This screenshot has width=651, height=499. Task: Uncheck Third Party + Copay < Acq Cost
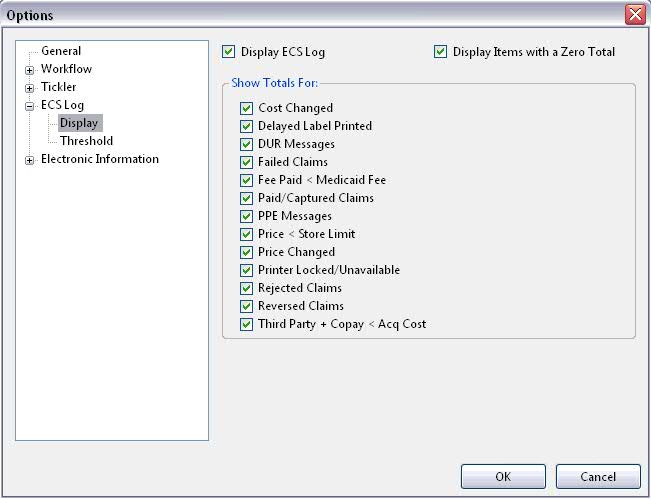click(246, 324)
